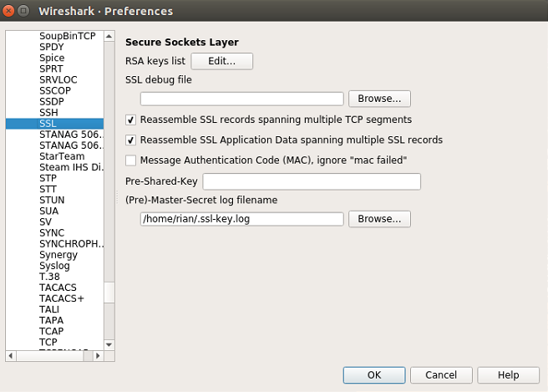The image size is (548, 392).
Task: Select STT protocol
Action: point(48,189)
